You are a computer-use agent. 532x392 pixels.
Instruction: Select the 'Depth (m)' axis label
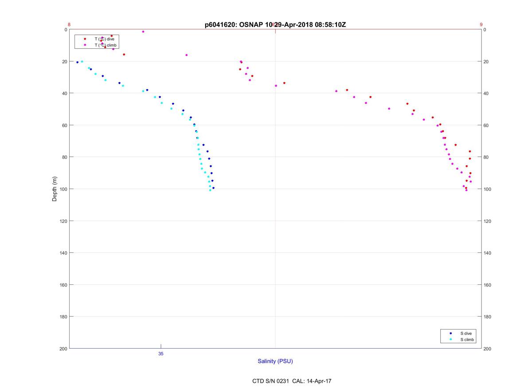pyautogui.click(x=55, y=189)
